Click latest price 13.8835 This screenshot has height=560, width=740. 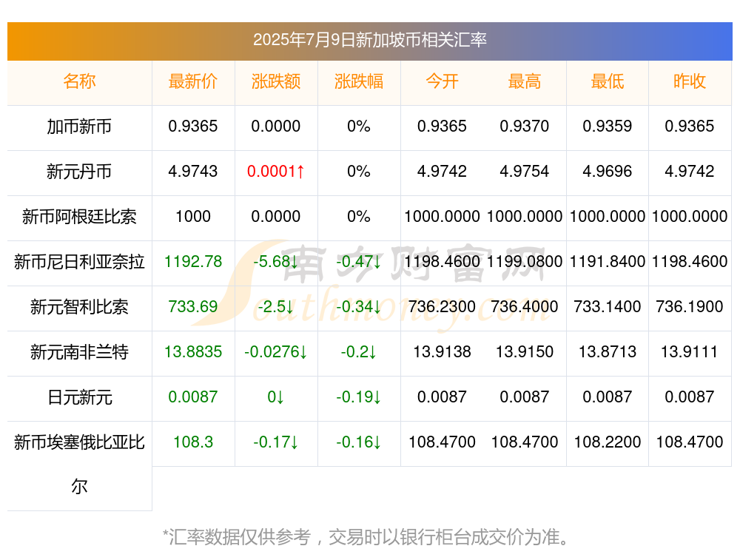pos(193,352)
